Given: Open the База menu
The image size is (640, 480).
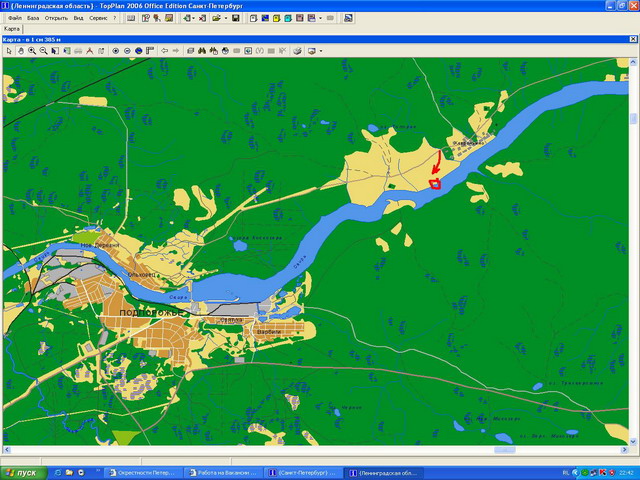Looking at the screenshot, I should pos(34,18).
